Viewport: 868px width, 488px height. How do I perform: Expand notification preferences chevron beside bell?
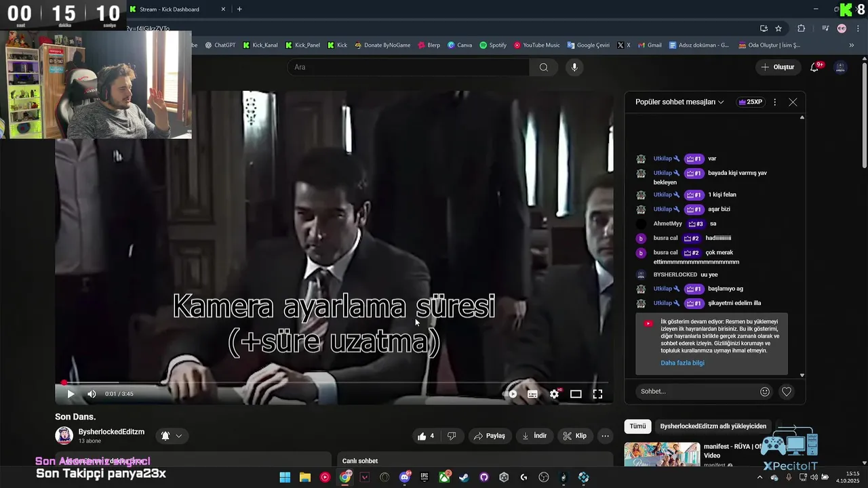pos(179,436)
